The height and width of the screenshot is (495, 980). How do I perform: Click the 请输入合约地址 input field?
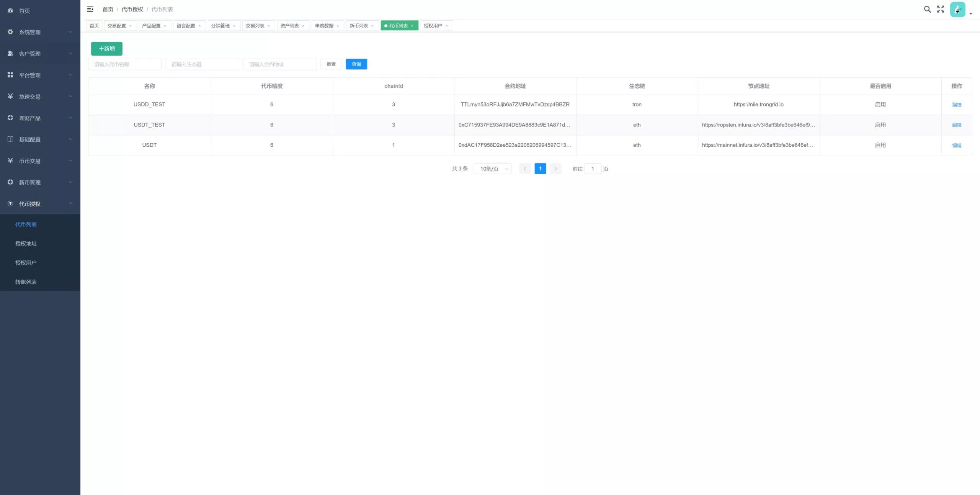279,64
